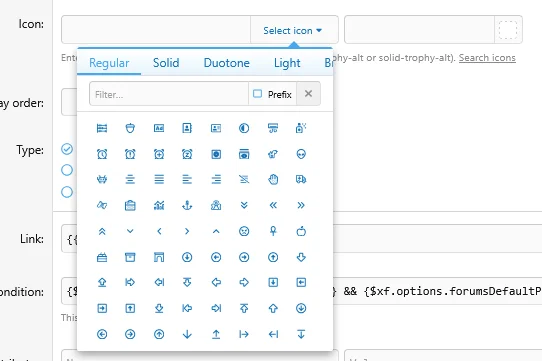Pick the allergies hand icon
The width and height of the screenshot is (542, 361).
pos(273,179)
